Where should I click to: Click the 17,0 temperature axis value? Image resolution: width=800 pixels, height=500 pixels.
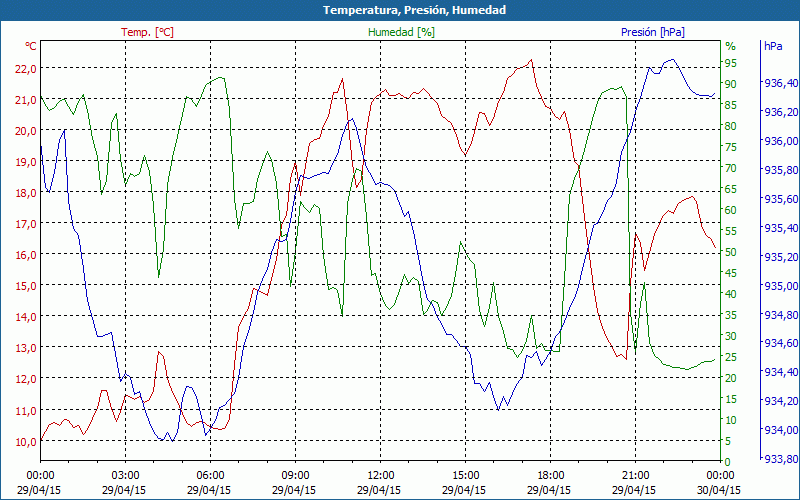25,224
